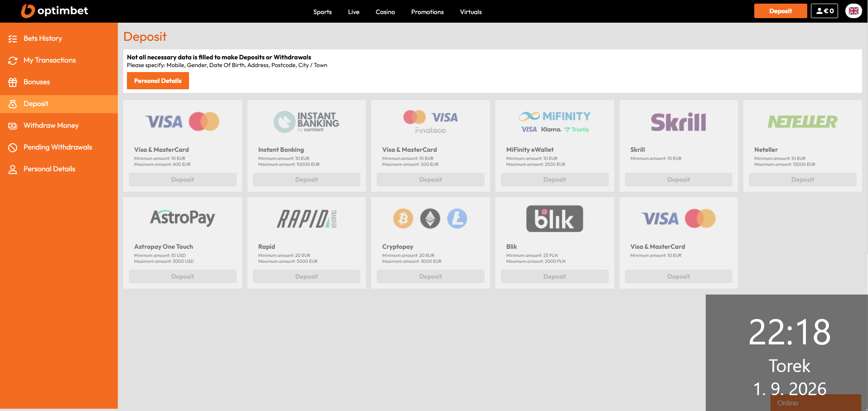Viewport: 868px width, 411px height.
Task: Go to the Sports section
Action: 322,12
